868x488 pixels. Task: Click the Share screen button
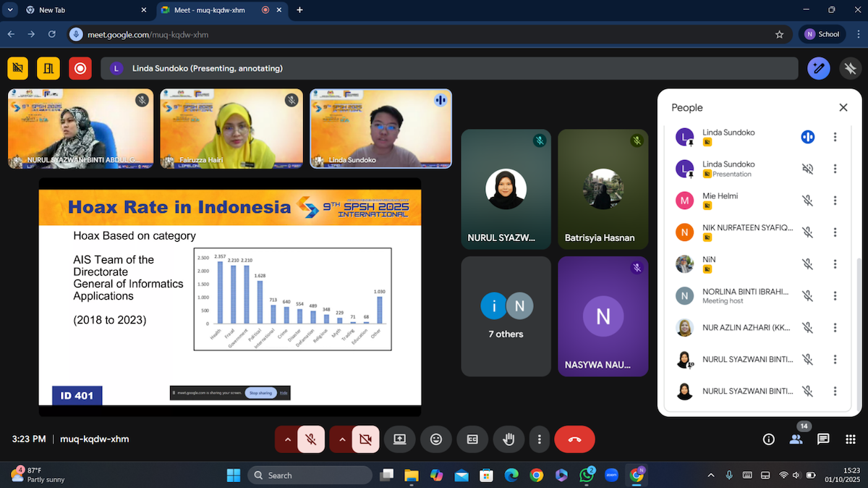[399, 439]
